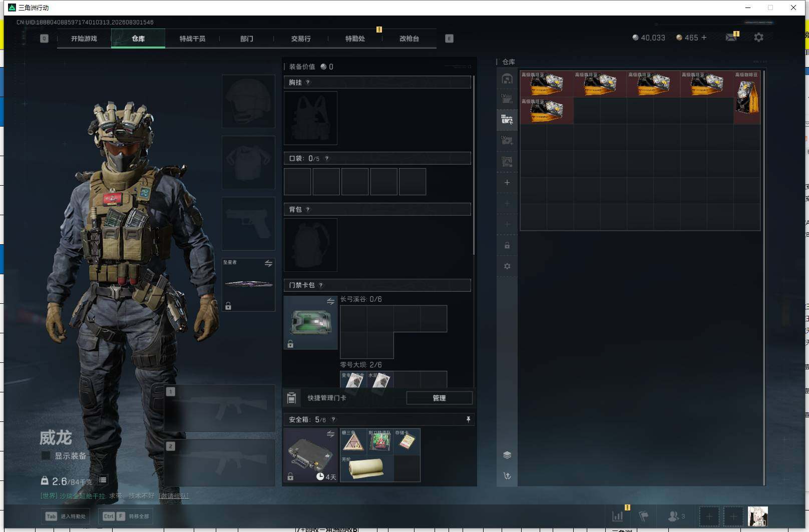This screenshot has height=532, width=809.
Task: Click the 邀请组队 link in world chat
Action: click(x=174, y=496)
